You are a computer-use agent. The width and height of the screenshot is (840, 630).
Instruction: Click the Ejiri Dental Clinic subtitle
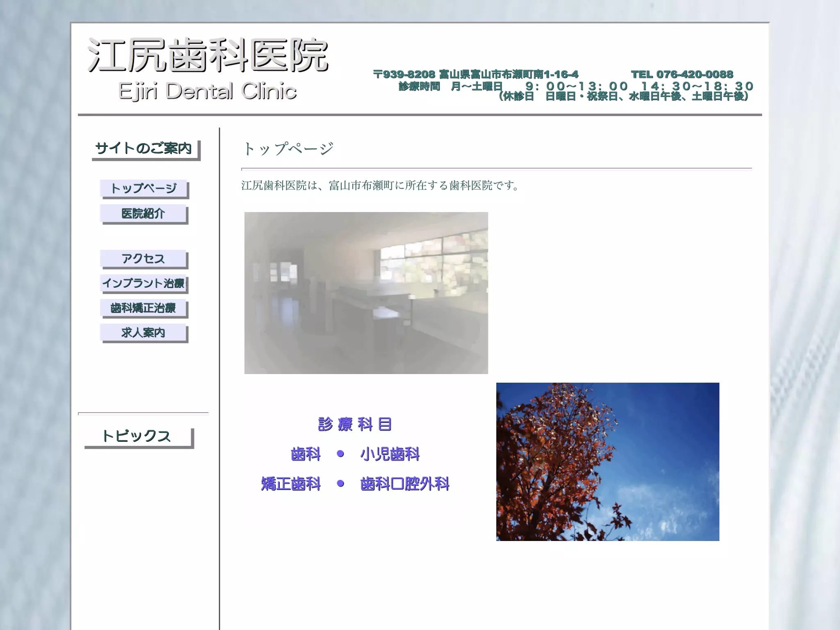coord(208,91)
